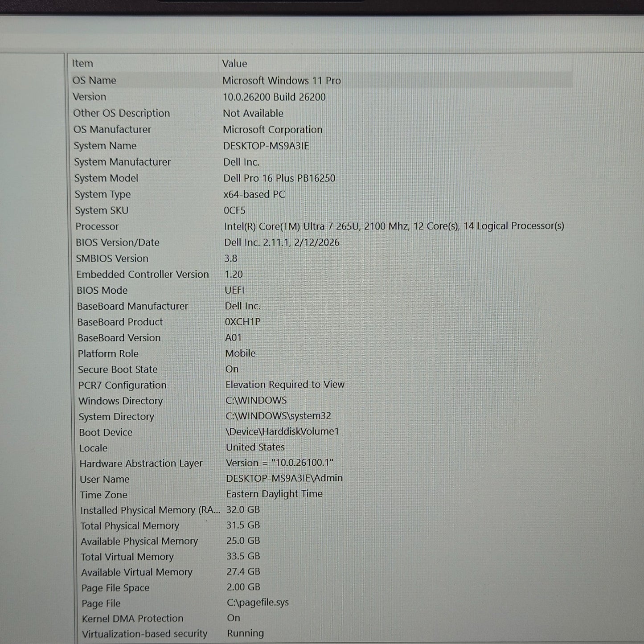This screenshot has width=644, height=644.
Task: Click the value DESKTOP-MS9A3IE\Admin
Action: point(285,478)
